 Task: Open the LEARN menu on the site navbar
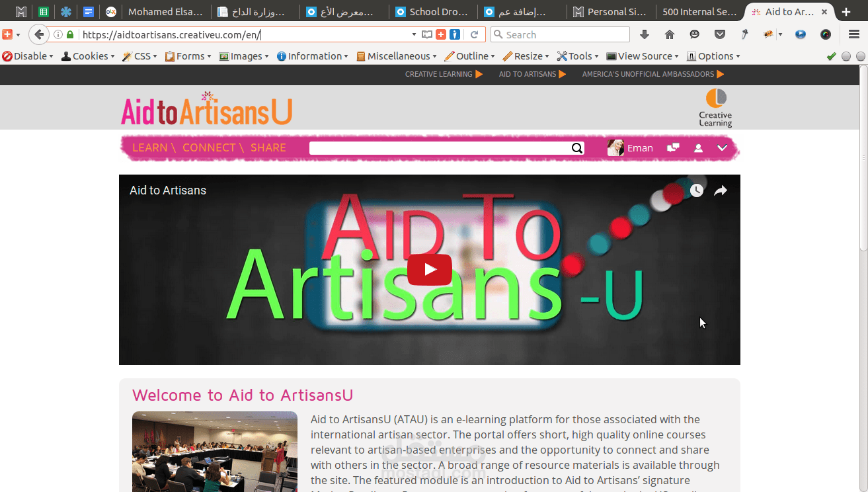point(150,147)
